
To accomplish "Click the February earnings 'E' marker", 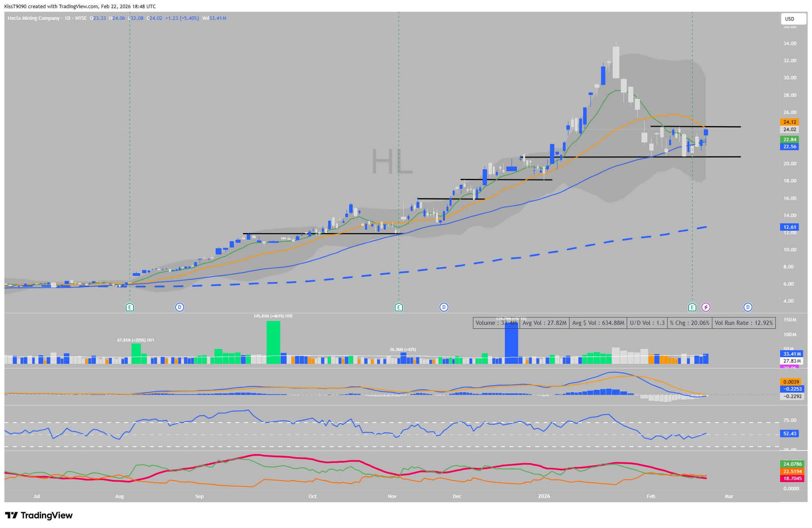I will [x=692, y=307].
